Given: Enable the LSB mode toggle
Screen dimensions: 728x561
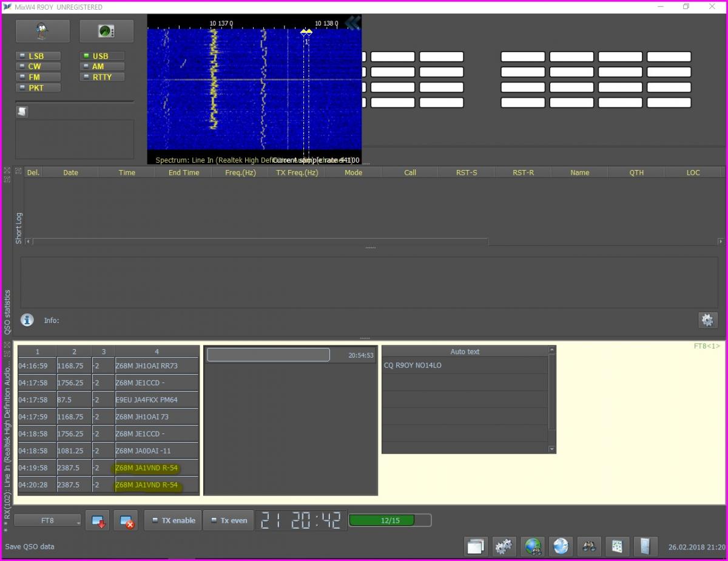Looking at the screenshot, I should pyautogui.click(x=38, y=56).
